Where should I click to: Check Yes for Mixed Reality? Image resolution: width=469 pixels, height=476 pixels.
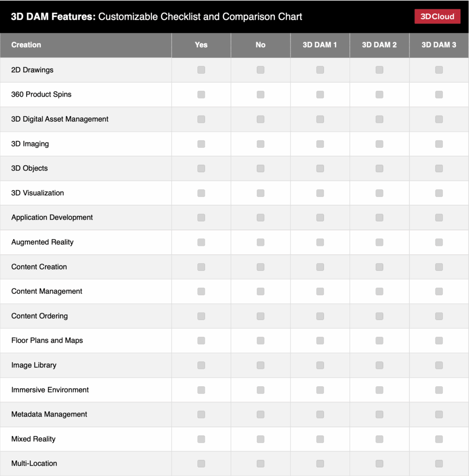[x=201, y=439]
